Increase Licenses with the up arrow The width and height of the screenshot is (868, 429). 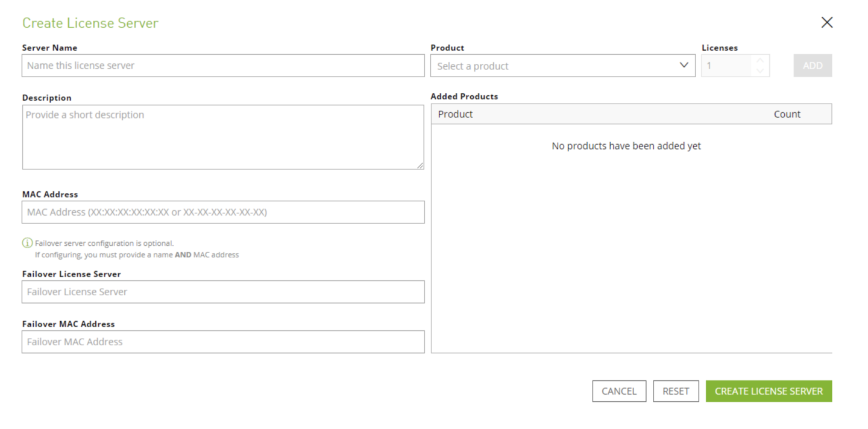760,60
